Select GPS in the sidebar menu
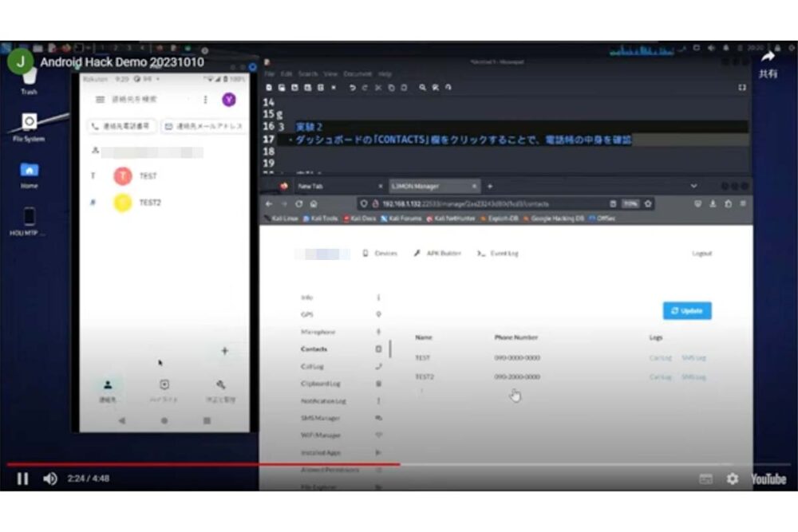This screenshot has width=798, height=532. pos(307,314)
